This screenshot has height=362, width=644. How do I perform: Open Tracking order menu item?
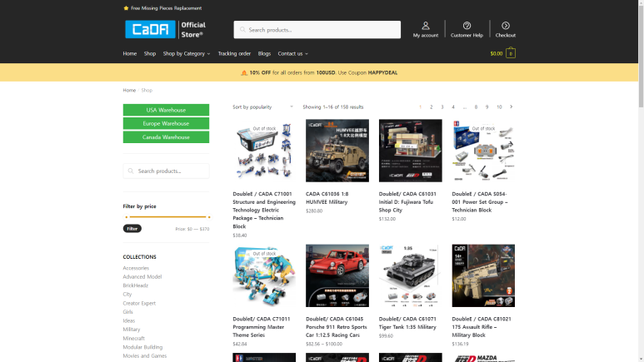tap(234, 53)
